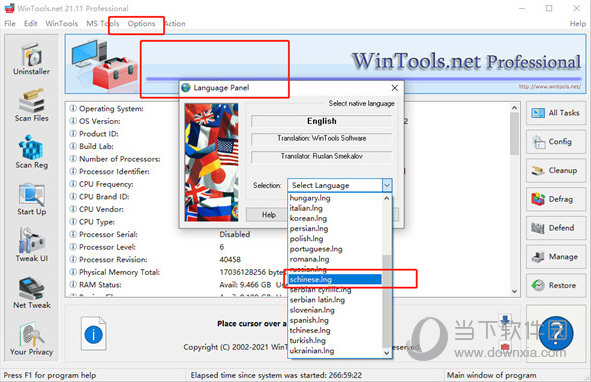The height and width of the screenshot is (382, 591).
Task: Open the Net Tweak tool
Action: [31, 293]
